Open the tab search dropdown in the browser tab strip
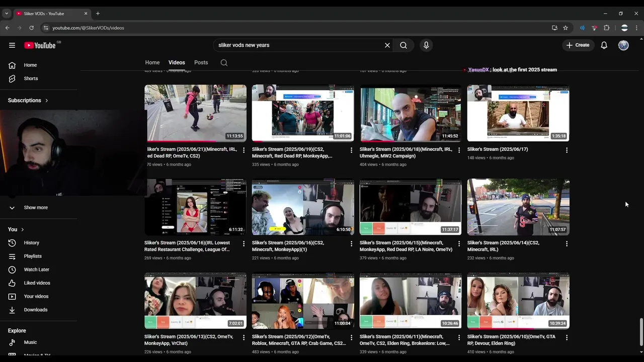 click(x=7, y=14)
